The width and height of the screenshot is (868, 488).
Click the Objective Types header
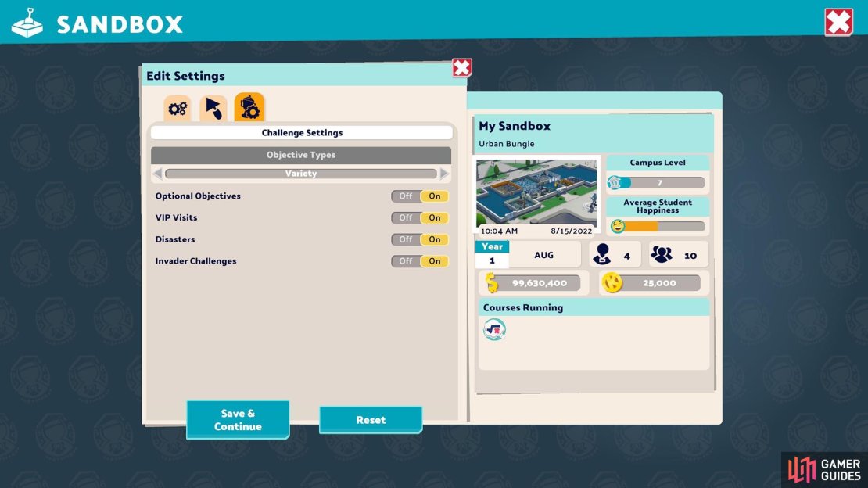(301, 155)
